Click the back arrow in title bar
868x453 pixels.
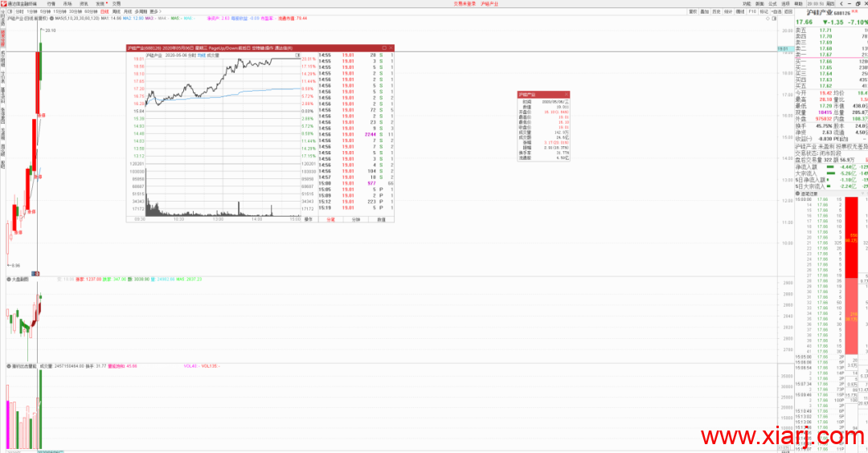pyautogui.click(x=841, y=3)
